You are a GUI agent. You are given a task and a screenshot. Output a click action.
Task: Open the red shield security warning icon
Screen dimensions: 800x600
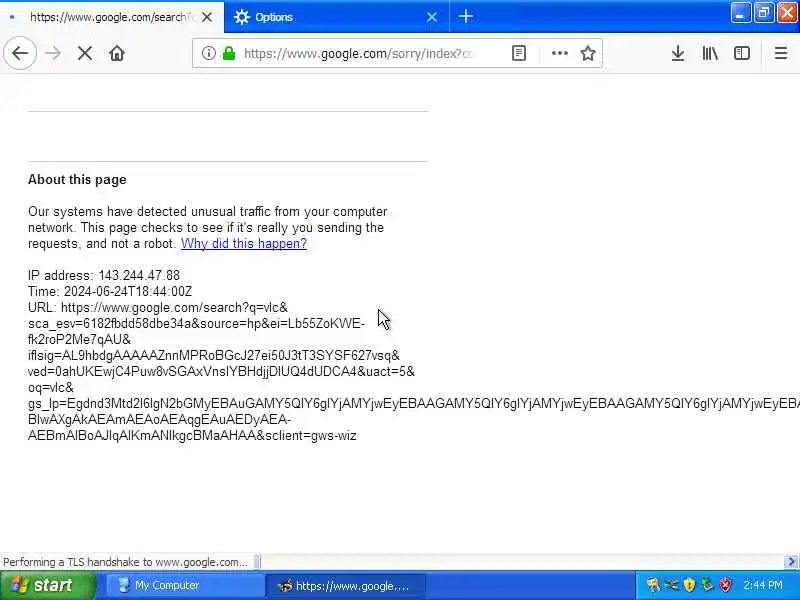[x=725, y=585]
